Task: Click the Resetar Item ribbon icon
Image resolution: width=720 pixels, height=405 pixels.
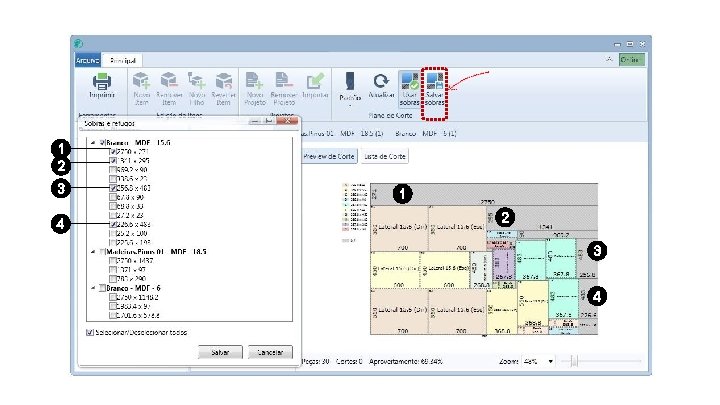Action: point(224,81)
